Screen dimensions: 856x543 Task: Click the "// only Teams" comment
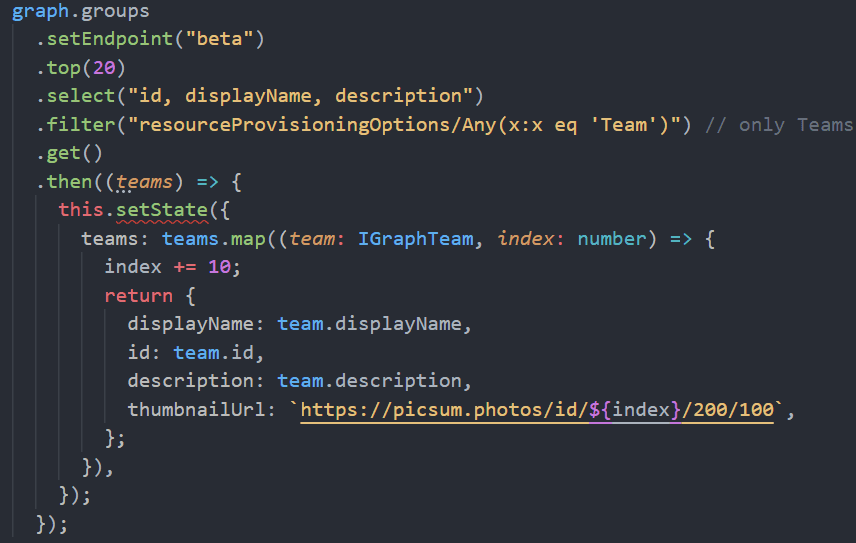coord(779,125)
